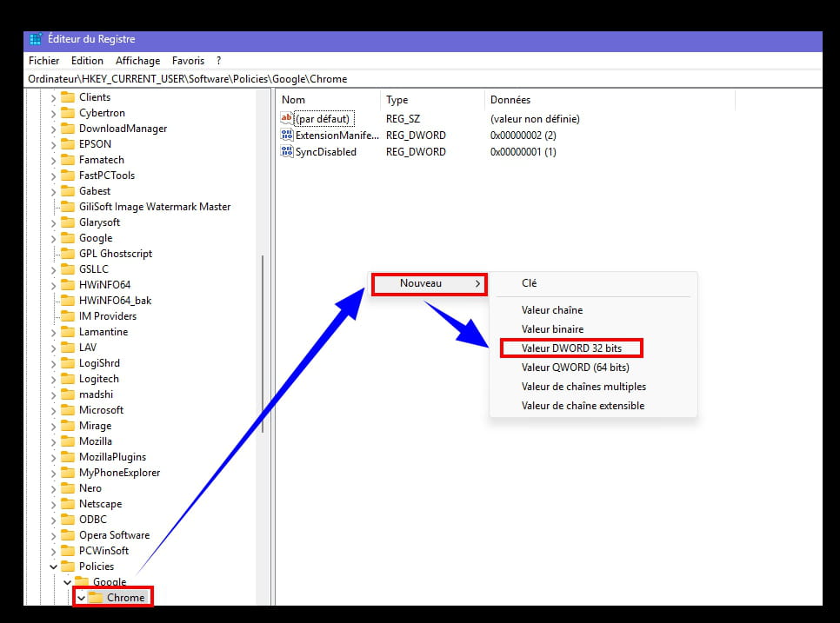Select the ODBC tree key
The height and width of the screenshot is (623, 840).
click(x=93, y=520)
